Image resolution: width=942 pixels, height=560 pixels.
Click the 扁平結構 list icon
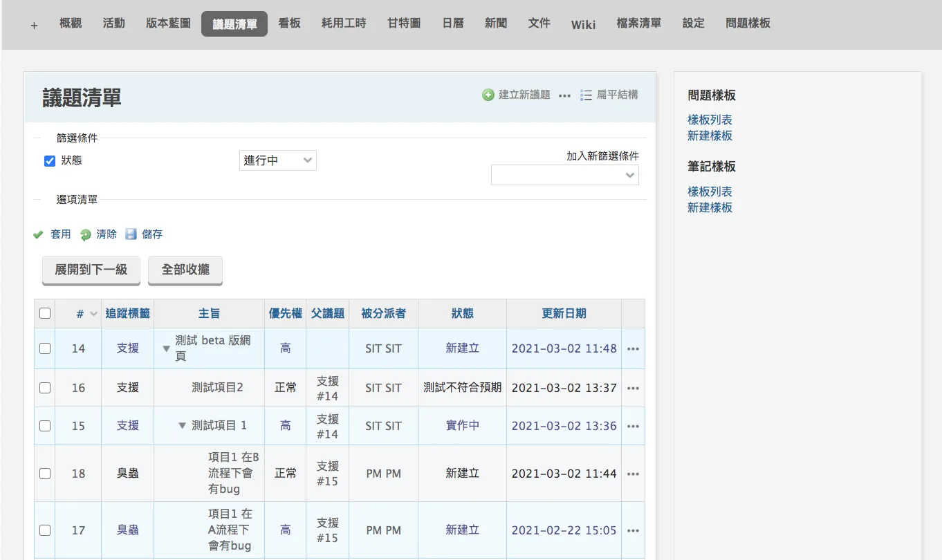click(586, 95)
